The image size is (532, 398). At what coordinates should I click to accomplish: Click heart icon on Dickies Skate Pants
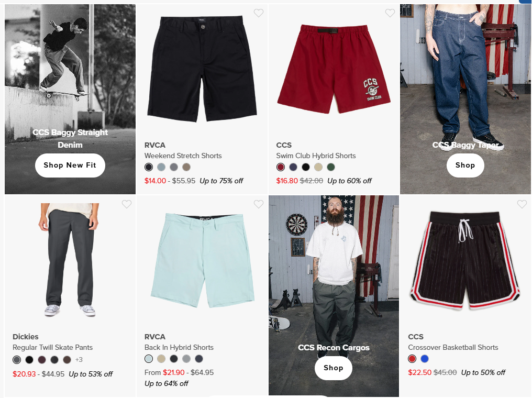tap(127, 204)
